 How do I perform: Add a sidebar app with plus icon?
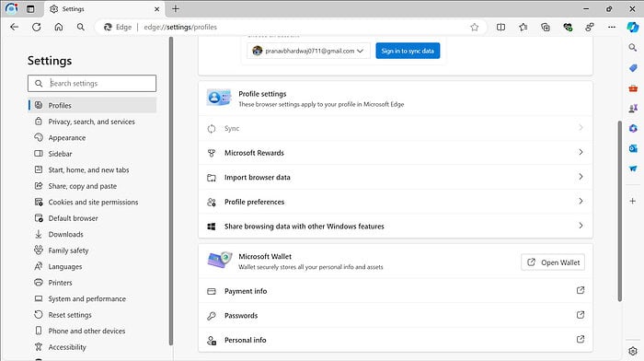pos(633,201)
